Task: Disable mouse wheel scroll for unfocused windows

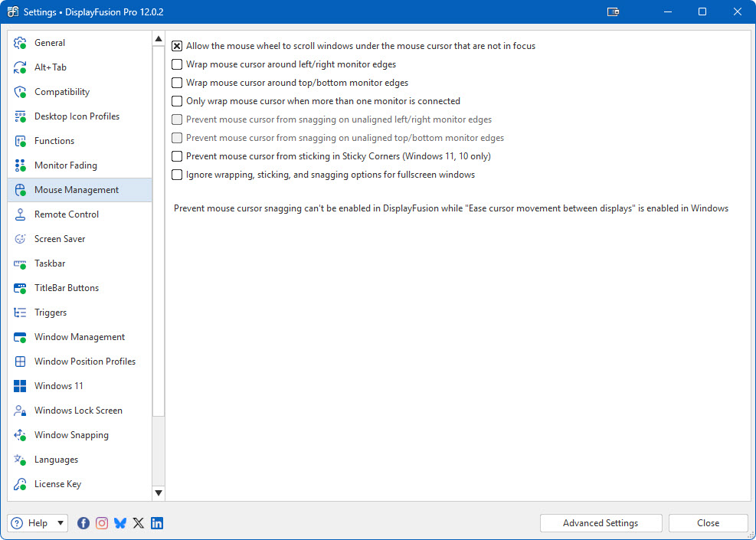Action: pyautogui.click(x=177, y=46)
